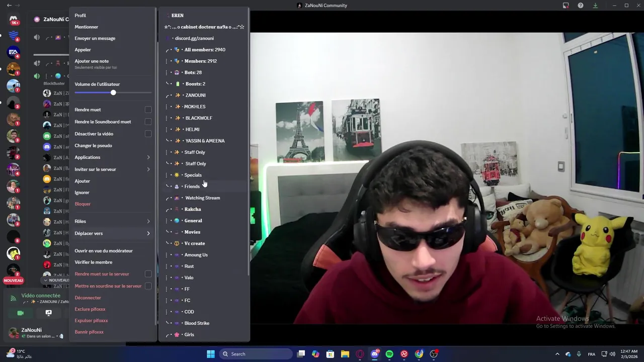Open the Microsoft Store taskbar icon
Screen dimensions: 644x362
(x=330, y=354)
